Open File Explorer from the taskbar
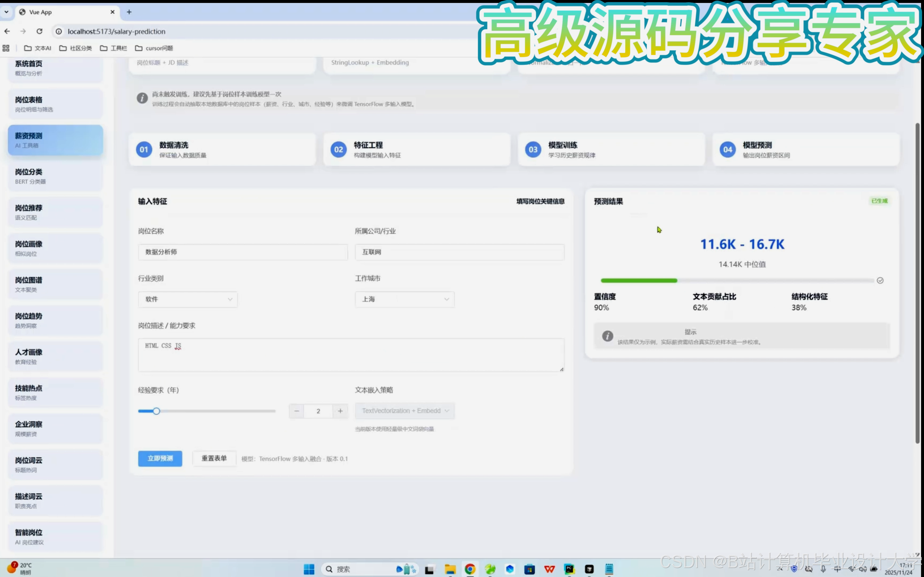Screen dimensions: 924x577 450,569
